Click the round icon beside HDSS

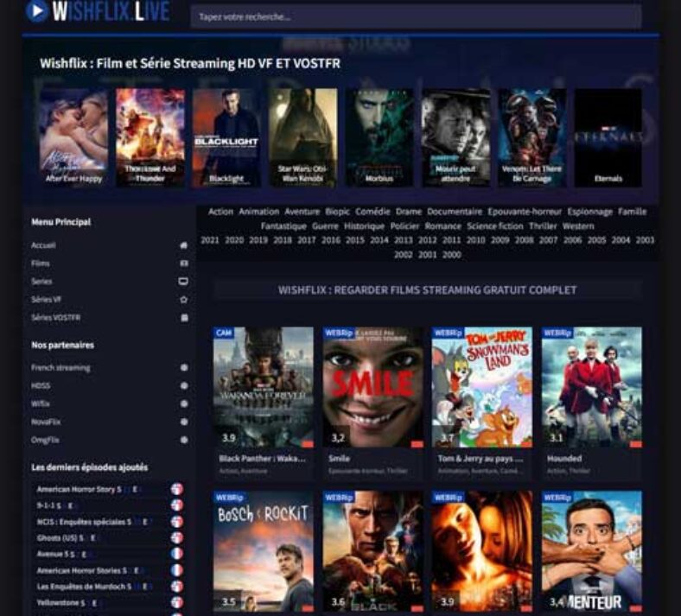point(184,385)
